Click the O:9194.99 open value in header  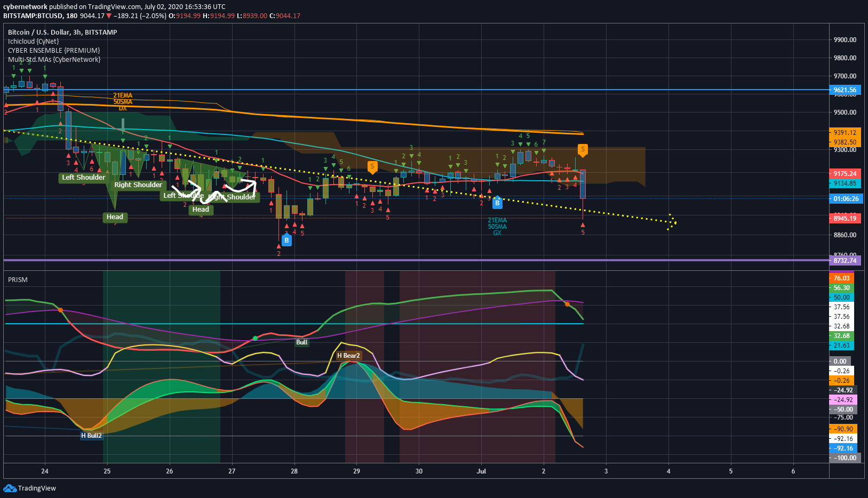click(x=185, y=16)
